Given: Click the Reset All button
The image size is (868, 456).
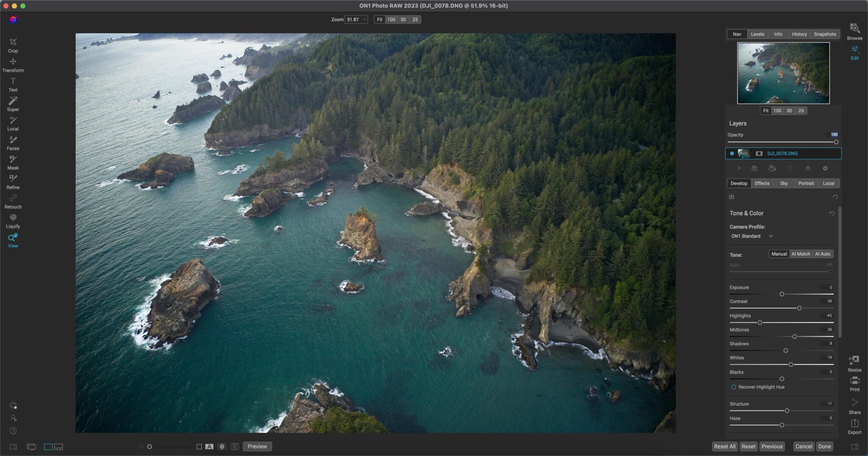Looking at the screenshot, I should point(725,446).
